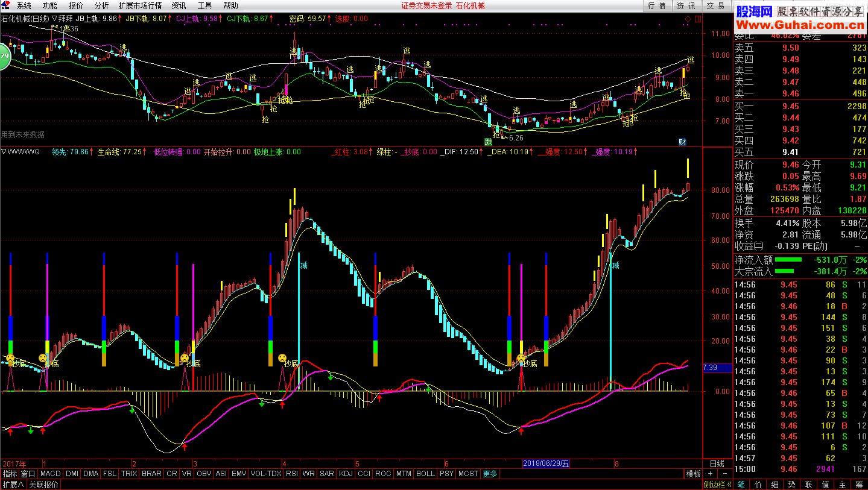The image size is (868, 490).
Task: Open the 势 trend tab in sidebar footer
Action: coord(792,484)
